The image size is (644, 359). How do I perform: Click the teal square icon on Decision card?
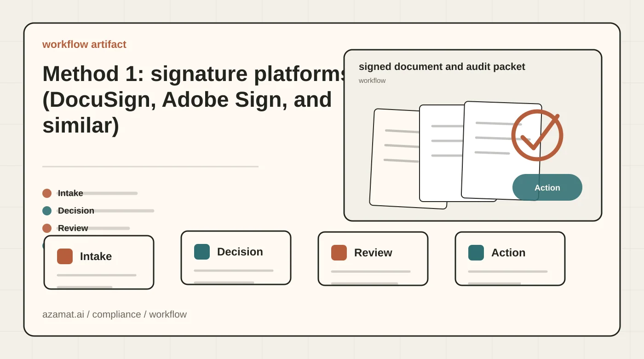202,252
